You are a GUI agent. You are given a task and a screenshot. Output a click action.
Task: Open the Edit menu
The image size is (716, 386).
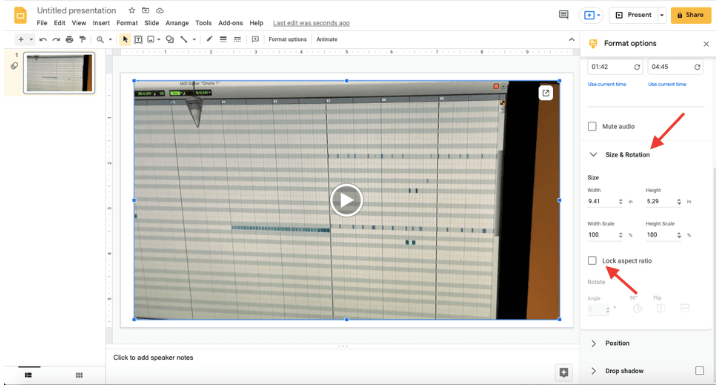click(59, 23)
